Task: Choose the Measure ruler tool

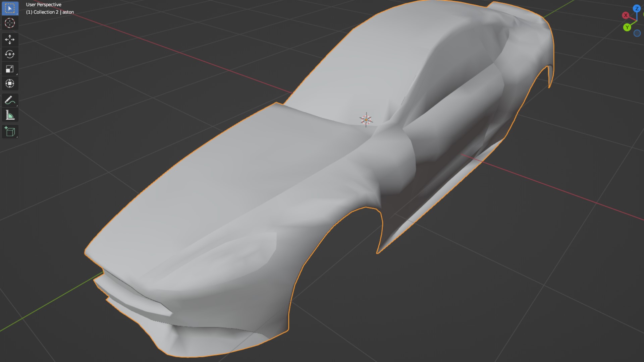Action: click(10, 115)
